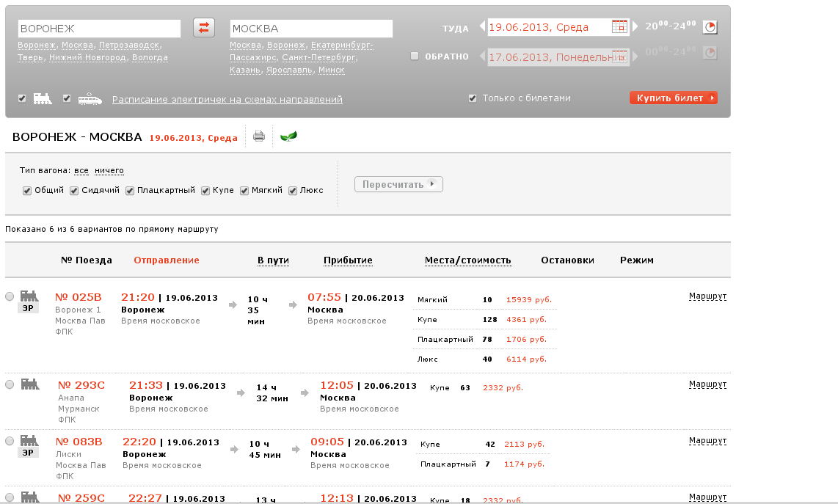This screenshot has width=838, height=504.
Task: Sort results by Прибытие column
Action: [348, 260]
